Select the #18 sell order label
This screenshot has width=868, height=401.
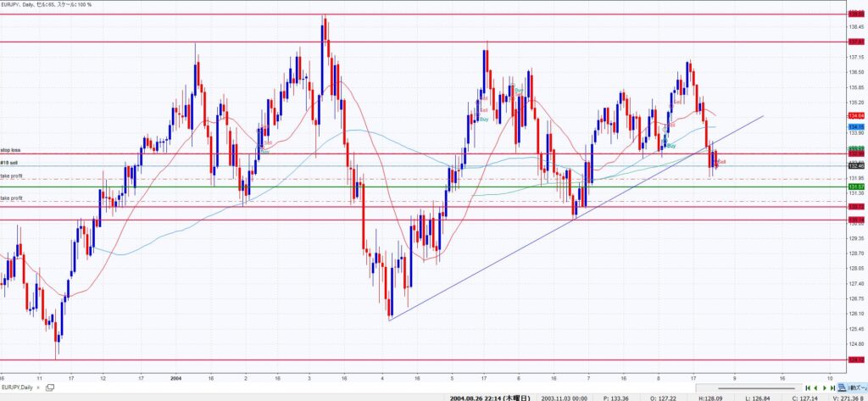tap(10, 163)
